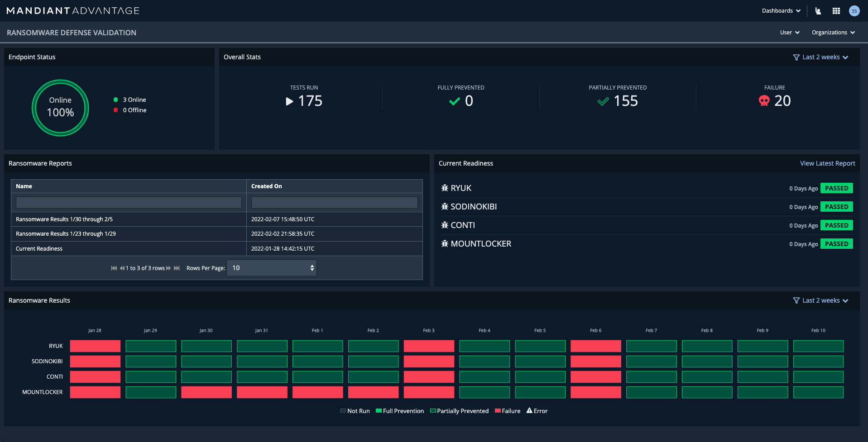Click the Not Run legend swatch
This screenshot has width=868, height=442.
pos(343,411)
